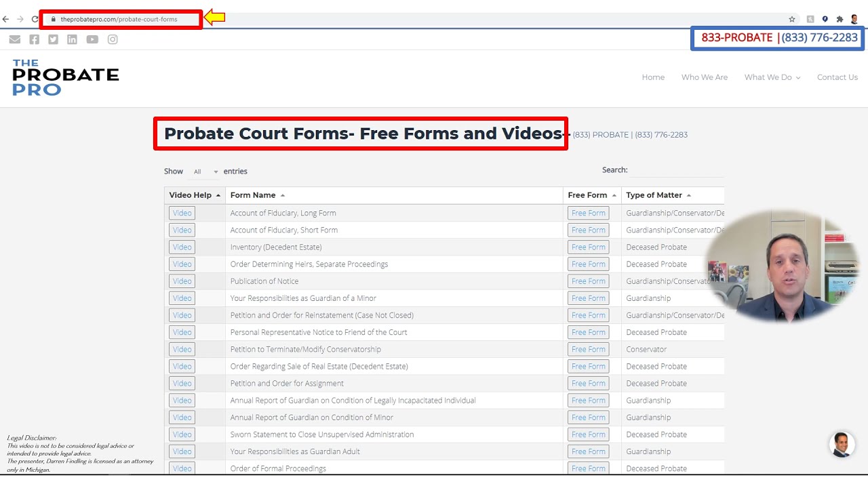Get Free Form for Petition to Terminate/Modify Conservatorship

tap(588, 349)
